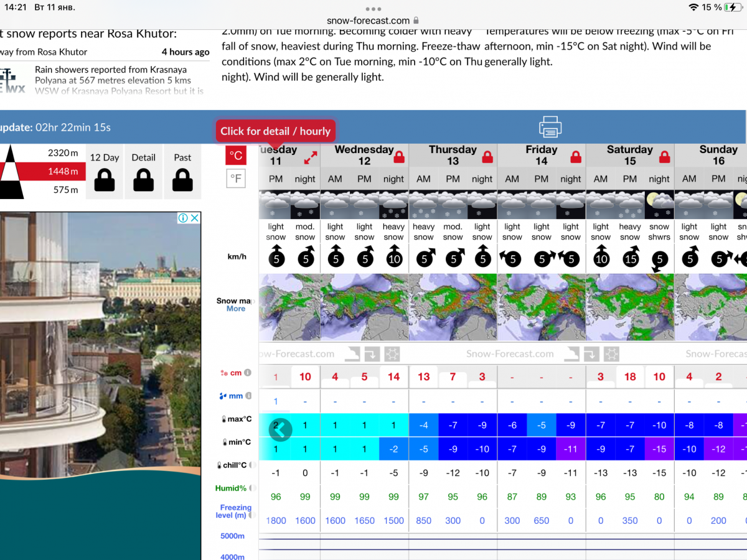Click the info icon next to cm
Viewport: 747px width, 560px height.
click(x=248, y=373)
